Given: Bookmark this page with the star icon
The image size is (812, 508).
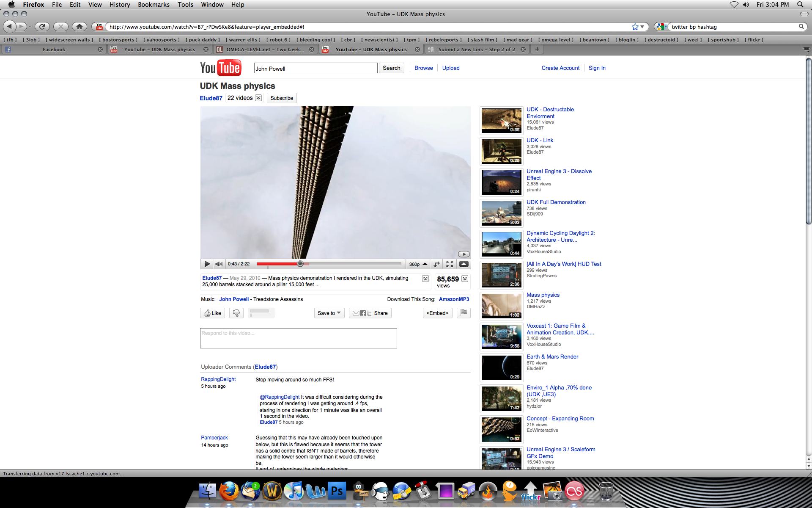Looking at the screenshot, I should [635, 27].
